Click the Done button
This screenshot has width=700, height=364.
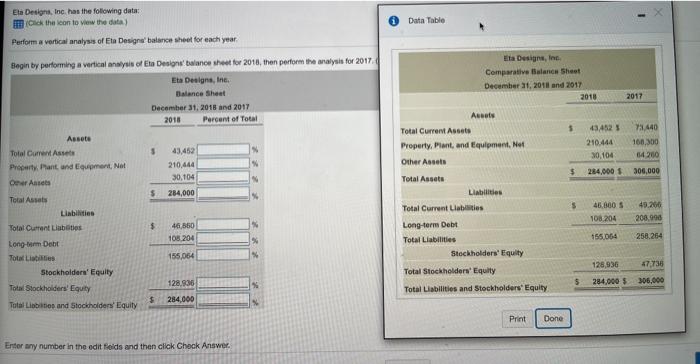553,318
